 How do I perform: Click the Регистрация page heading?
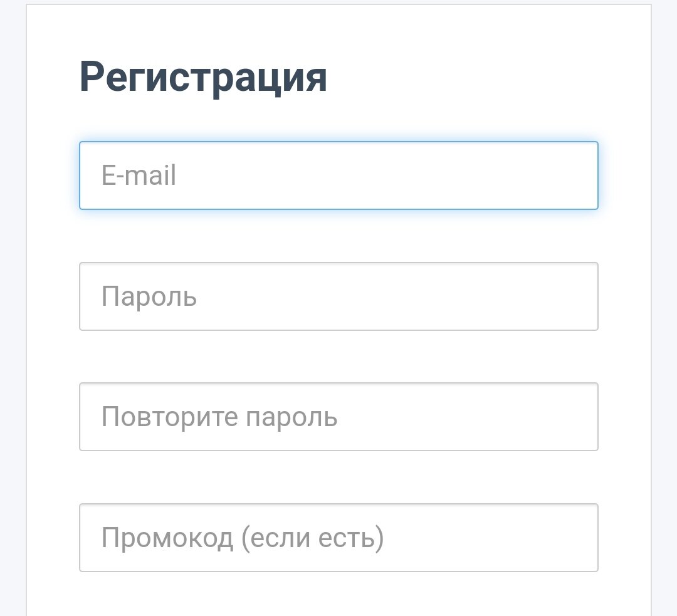[x=204, y=76]
